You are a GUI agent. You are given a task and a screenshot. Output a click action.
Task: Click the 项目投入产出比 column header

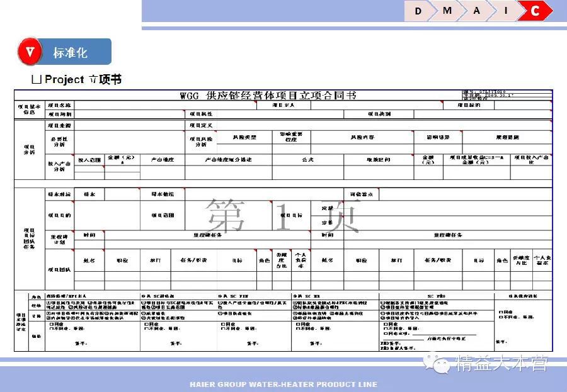coord(531,160)
